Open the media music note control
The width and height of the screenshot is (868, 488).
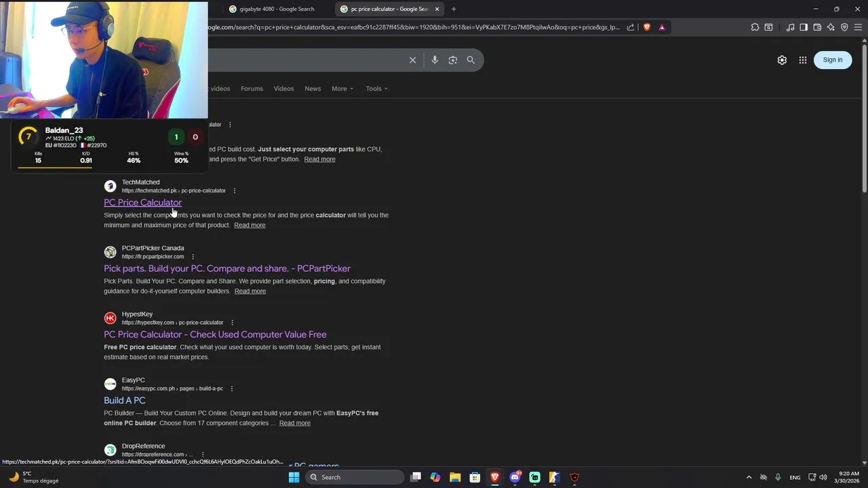[790, 27]
